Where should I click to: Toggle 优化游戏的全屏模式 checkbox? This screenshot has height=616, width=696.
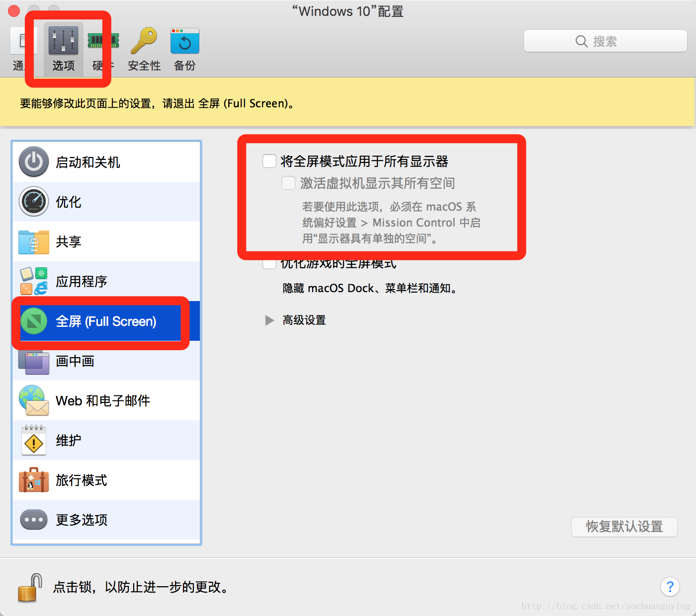point(269,263)
